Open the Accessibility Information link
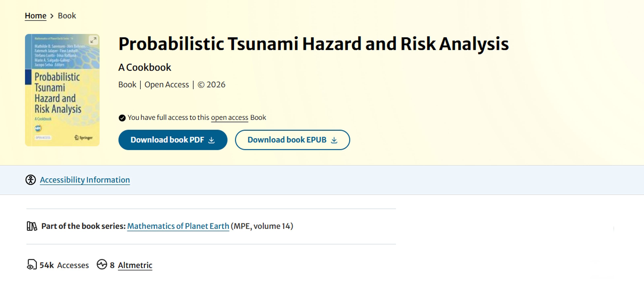Image resolution: width=644 pixels, height=285 pixels. point(85,180)
